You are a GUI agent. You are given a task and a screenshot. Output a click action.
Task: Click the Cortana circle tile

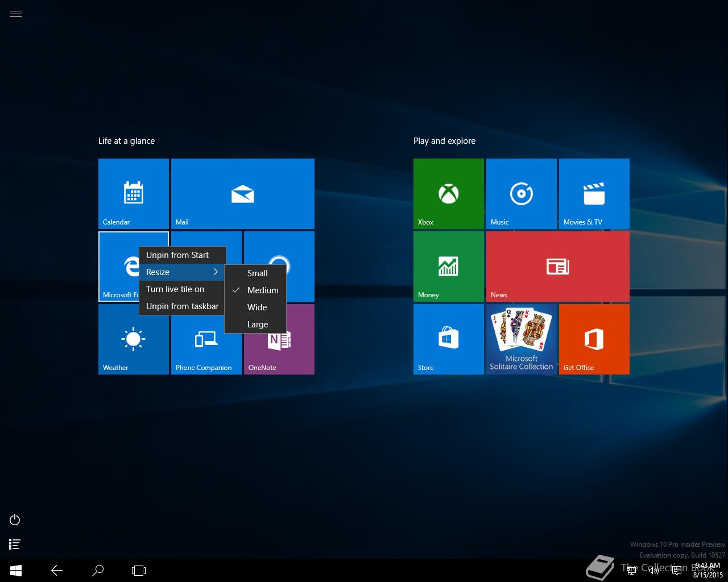coord(300,267)
